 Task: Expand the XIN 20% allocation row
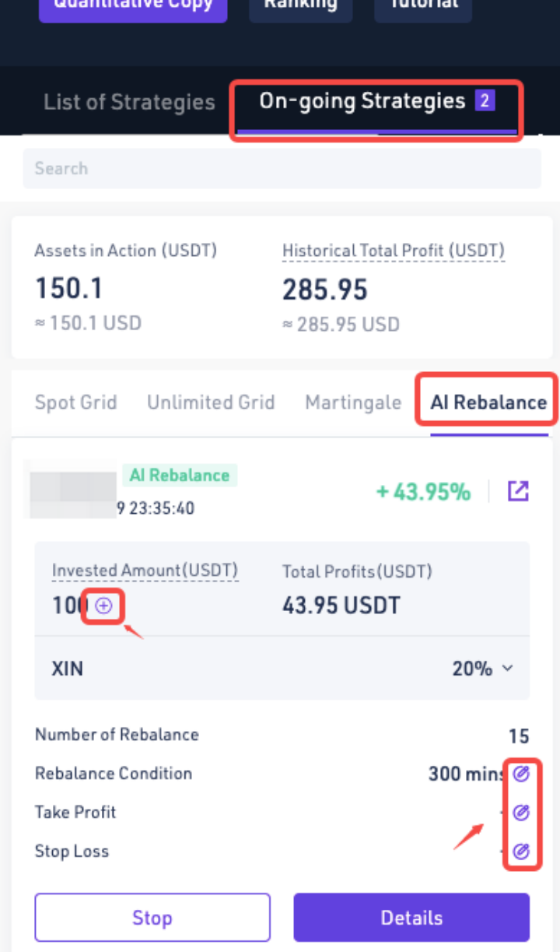click(x=507, y=668)
